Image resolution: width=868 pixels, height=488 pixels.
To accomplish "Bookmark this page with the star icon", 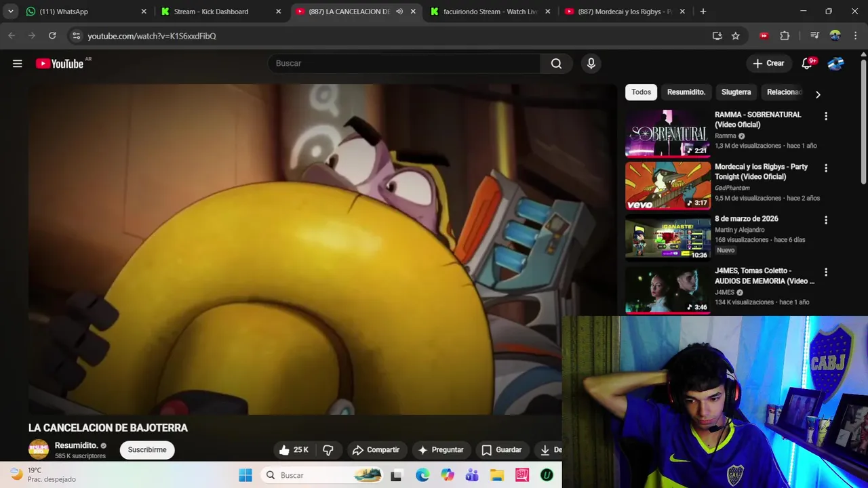I will pos(736,36).
